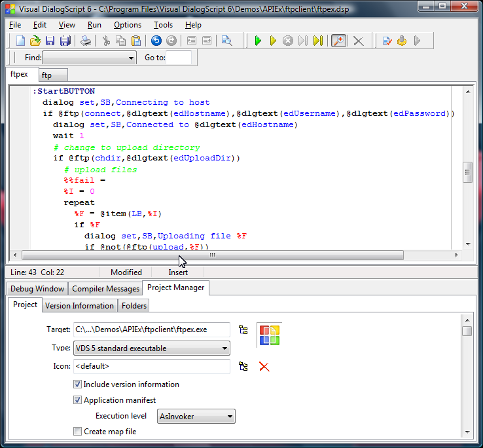
Task: Toggle Include version information checkbox
Action: pos(78,385)
